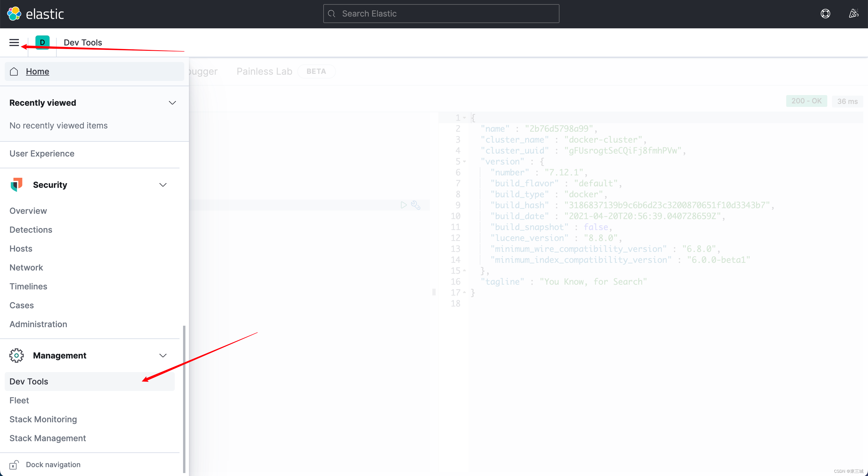
Task: Click the "cluster_name" line in output
Action: pos(563,140)
